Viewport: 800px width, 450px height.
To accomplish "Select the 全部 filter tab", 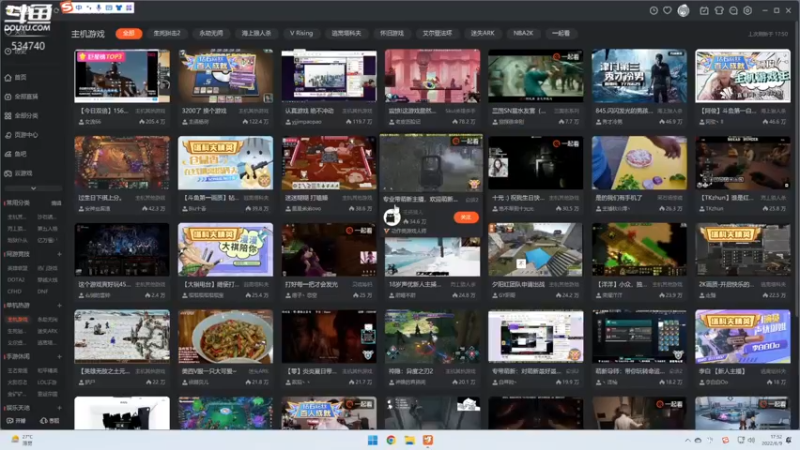I will 129,33.
